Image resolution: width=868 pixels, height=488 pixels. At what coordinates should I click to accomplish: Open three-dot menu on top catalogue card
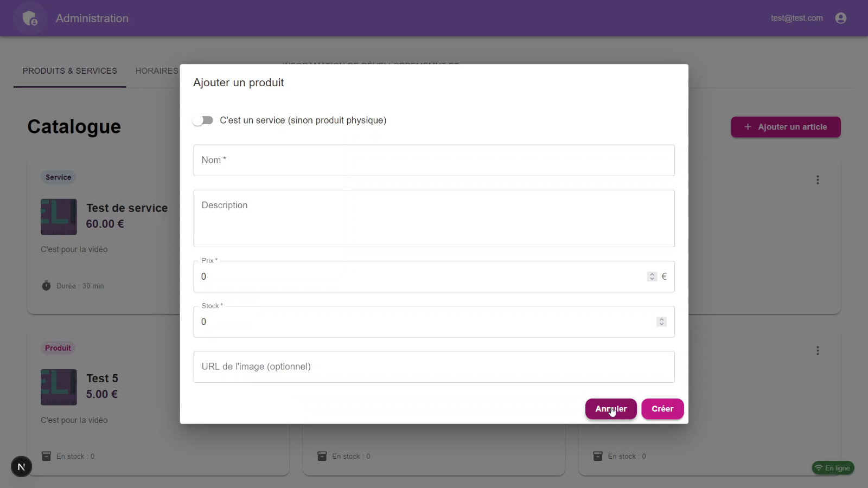[818, 180]
